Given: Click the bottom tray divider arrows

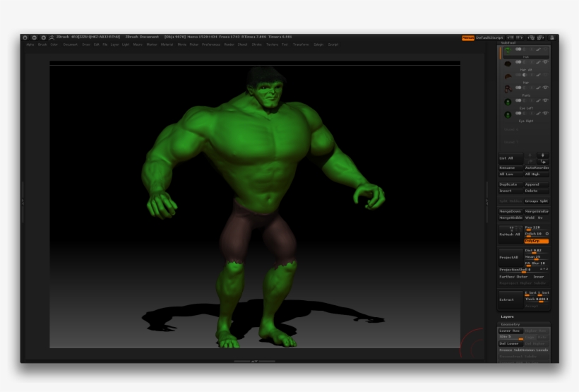Looking at the screenshot, I should click(254, 361).
